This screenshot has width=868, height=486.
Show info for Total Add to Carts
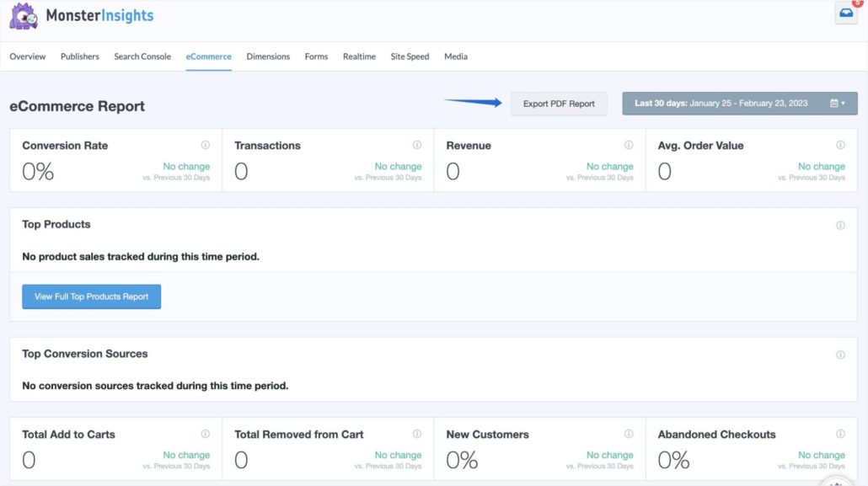pyautogui.click(x=206, y=434)
